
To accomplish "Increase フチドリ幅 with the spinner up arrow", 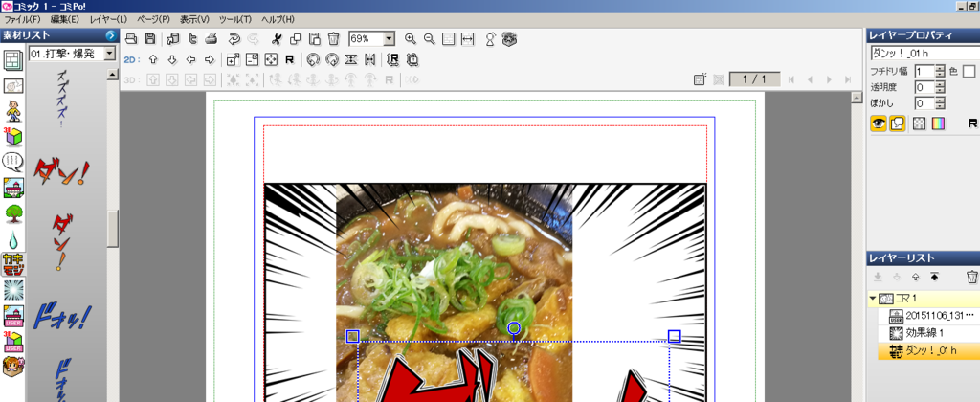I will tap(941, 68).
